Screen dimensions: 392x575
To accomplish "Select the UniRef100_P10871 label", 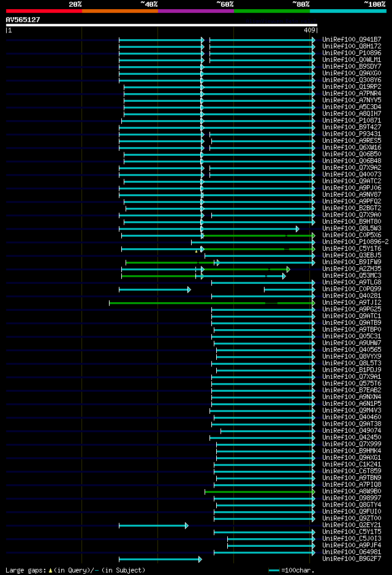I will coord(352,121).
